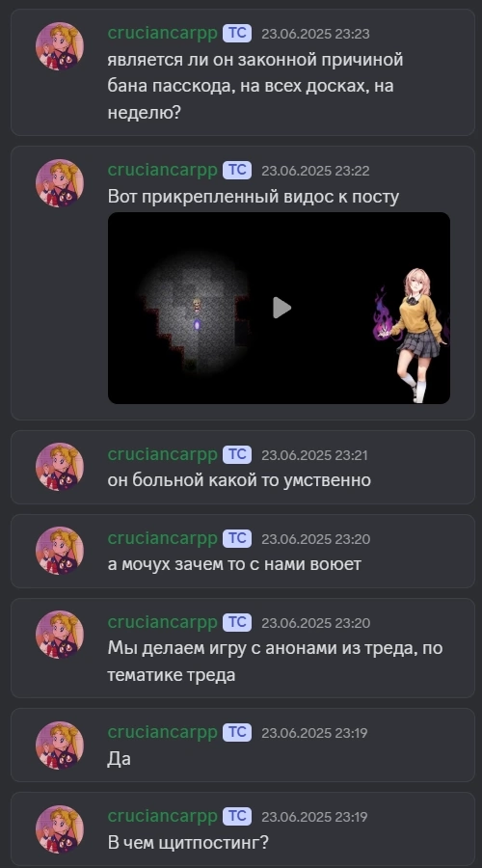Image resolution: width=482 pixels, height=868 pixels.
Task: Click TC badge on 23:23 message
Action: click(237, 33)
